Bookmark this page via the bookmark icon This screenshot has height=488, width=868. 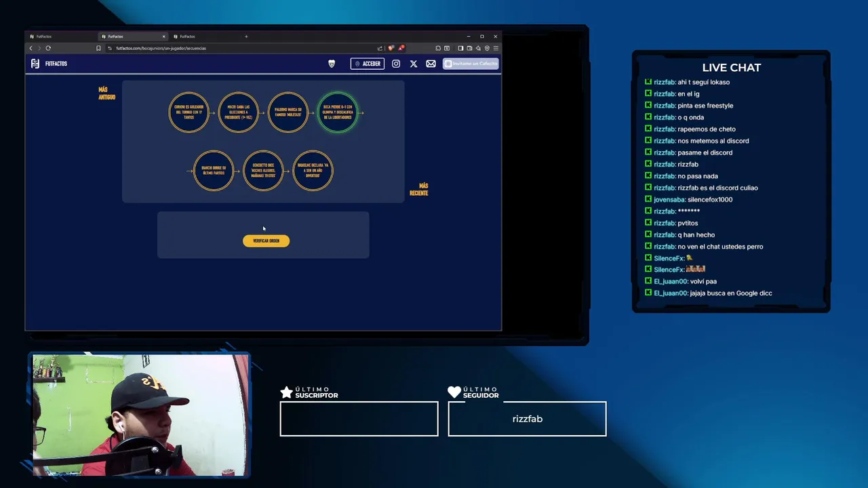point(98,48)
